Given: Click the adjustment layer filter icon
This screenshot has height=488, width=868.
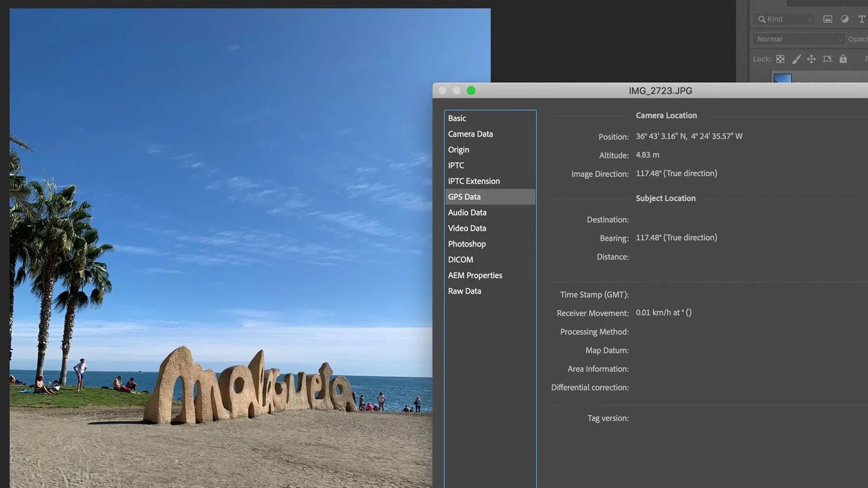Looking at the screenshot, I should [x=845, y=19].
